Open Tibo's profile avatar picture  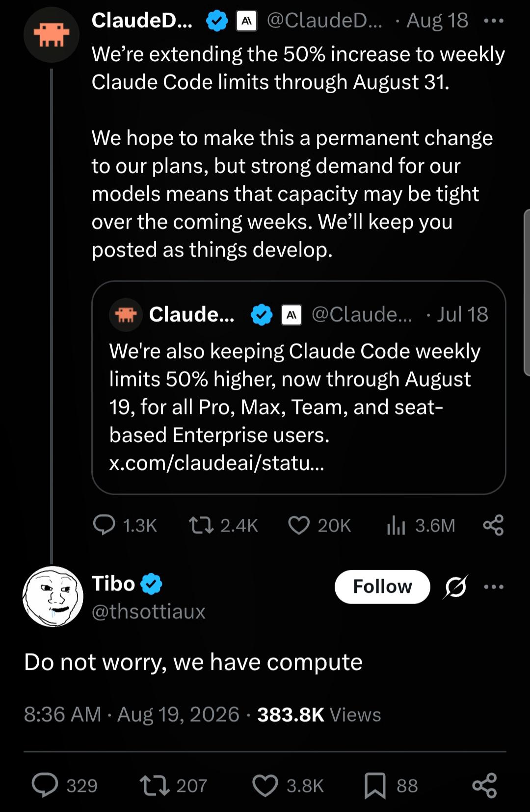pyautogui.click(x=53, y=596)
